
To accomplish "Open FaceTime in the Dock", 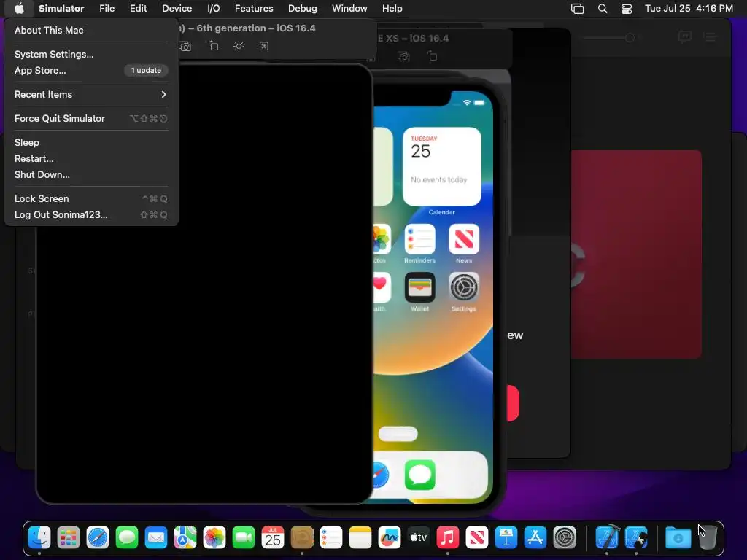I will [244, 538].
